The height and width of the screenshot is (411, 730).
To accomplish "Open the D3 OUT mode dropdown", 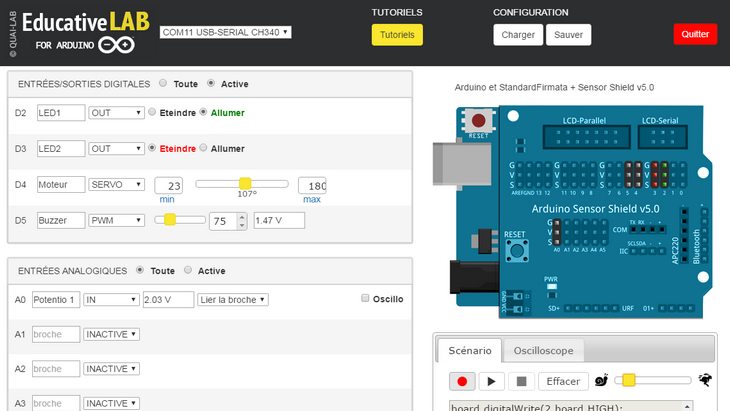I will pos(116,148).
